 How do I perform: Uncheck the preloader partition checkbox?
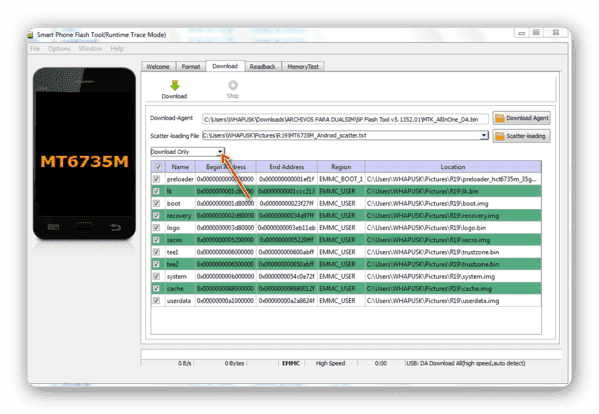(156, 179)
